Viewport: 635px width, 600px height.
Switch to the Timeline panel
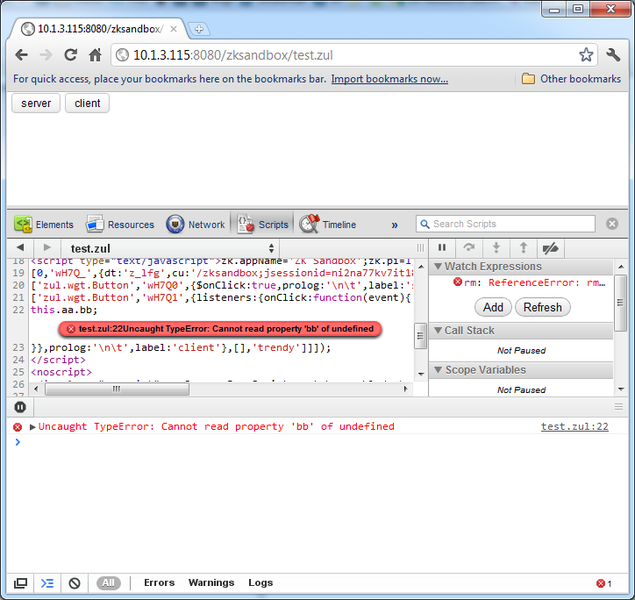(328, 224)
